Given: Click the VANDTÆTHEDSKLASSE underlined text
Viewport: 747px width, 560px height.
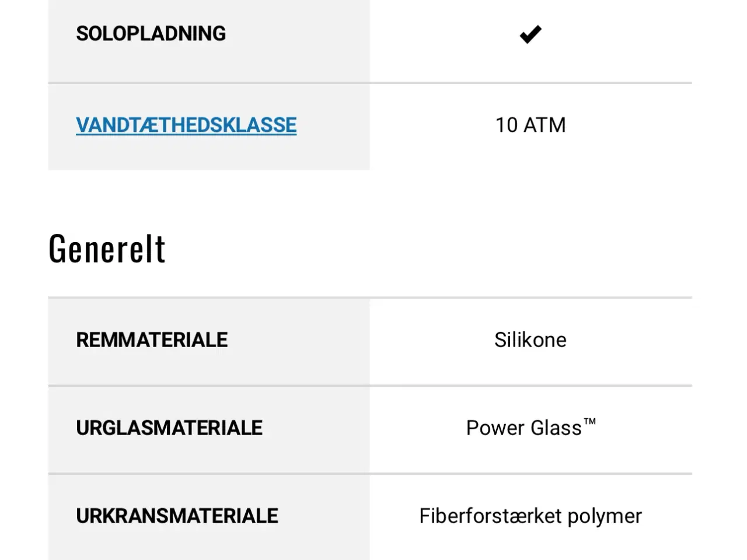Looking at the screenshot, I should coord(186,124).
